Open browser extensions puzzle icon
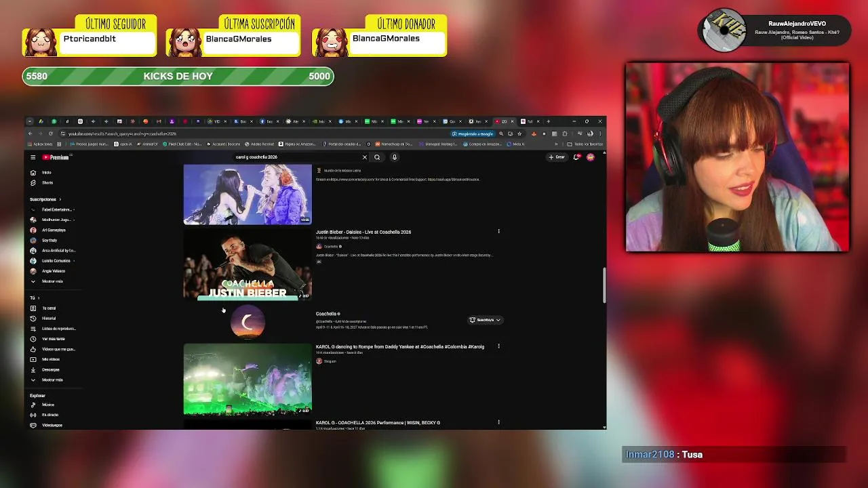This screenshot has height=488, width=868. click(564, 134)
